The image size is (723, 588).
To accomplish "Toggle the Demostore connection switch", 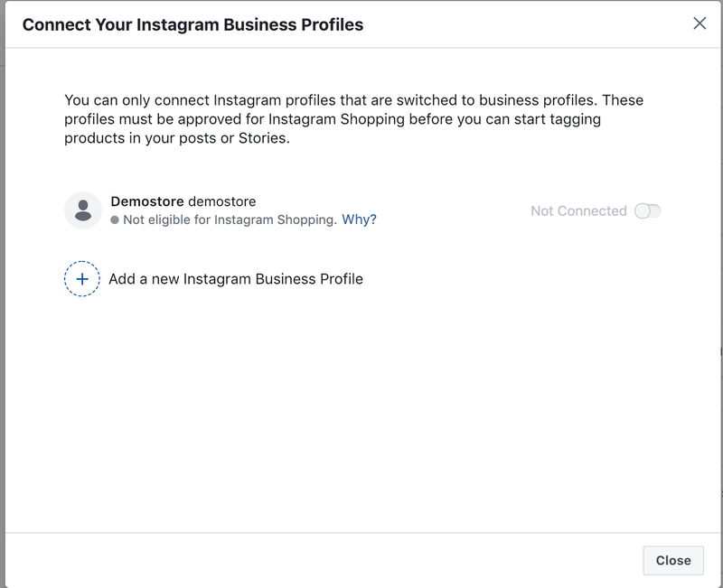I will 647,210.
